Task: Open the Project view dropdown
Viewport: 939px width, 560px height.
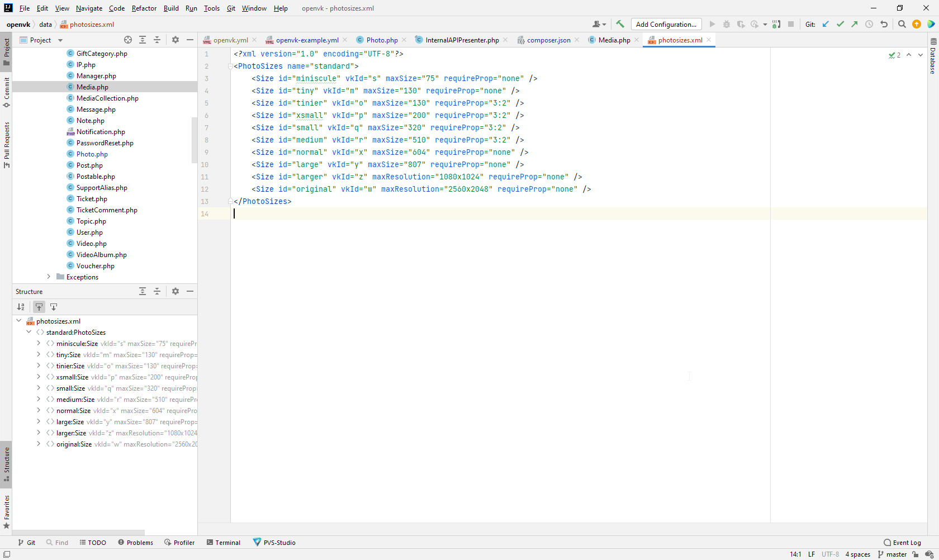Action: point(60,40)
